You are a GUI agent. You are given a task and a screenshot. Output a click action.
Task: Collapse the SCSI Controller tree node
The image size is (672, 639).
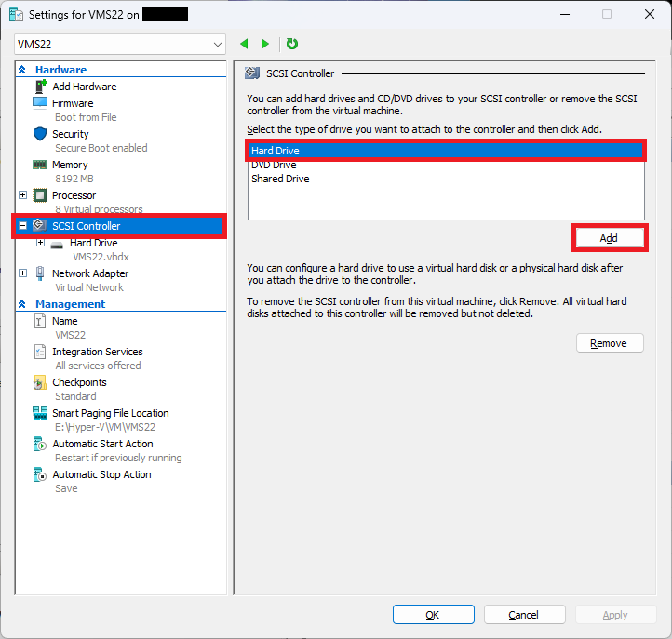pyautogui.click(x=22, y=225)
